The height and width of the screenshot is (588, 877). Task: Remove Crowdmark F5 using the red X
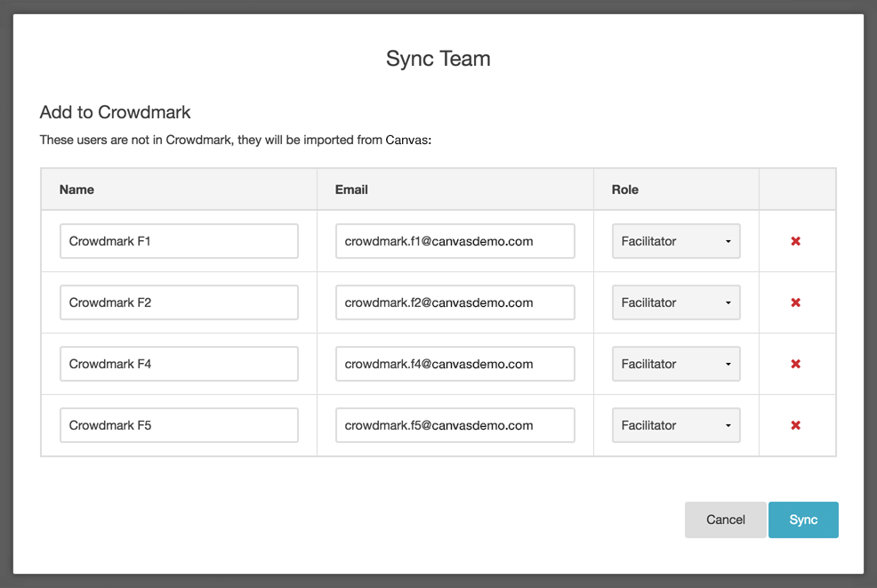point(796,425)
